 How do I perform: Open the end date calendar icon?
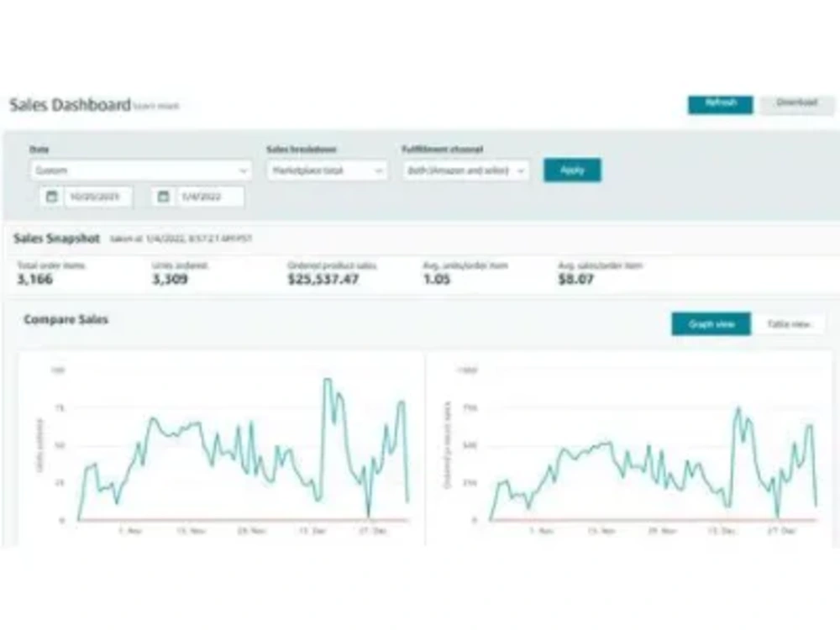(164, 197)
